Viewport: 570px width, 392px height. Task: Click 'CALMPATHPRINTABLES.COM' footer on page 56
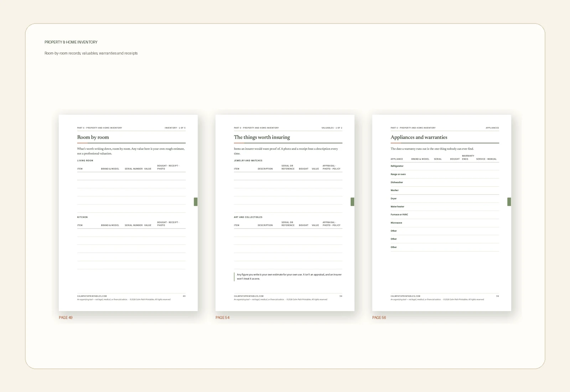point(405,296)
